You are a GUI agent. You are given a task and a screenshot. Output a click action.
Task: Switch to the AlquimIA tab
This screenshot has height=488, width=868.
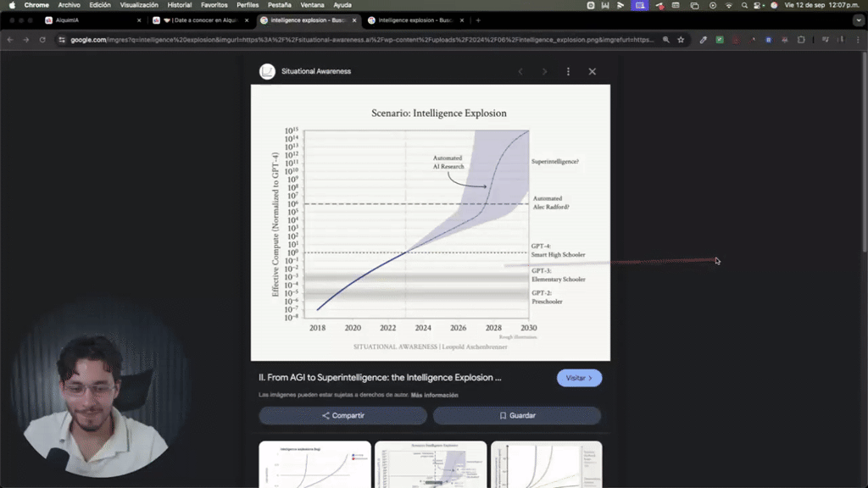tap(92, 20)
